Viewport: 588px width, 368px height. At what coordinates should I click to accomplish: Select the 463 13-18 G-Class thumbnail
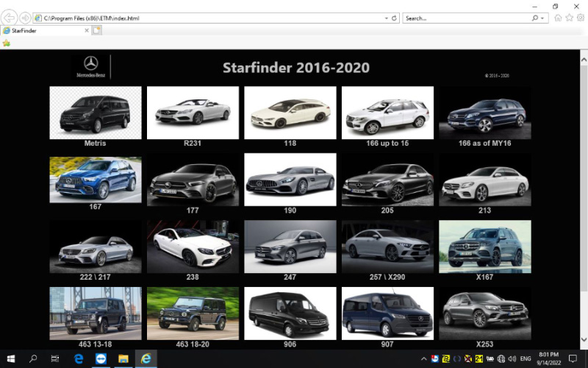tap(96, 314)
